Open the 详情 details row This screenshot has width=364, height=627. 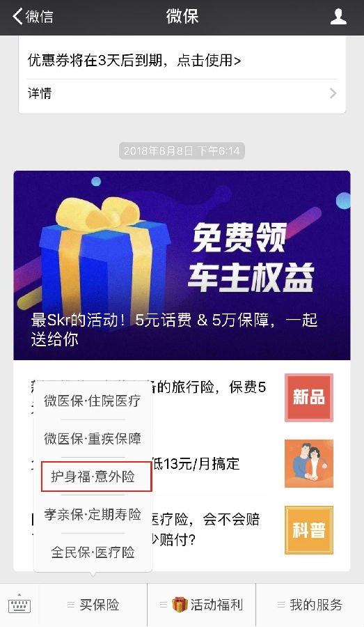182,93
